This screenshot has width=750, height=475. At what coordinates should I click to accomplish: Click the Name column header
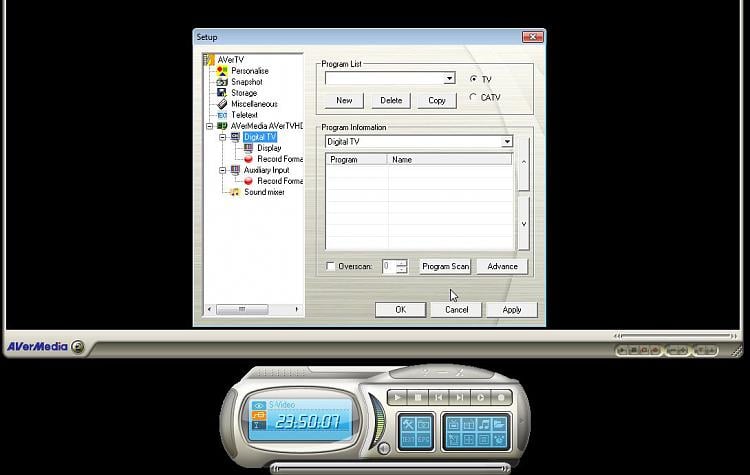click(450, 159)
